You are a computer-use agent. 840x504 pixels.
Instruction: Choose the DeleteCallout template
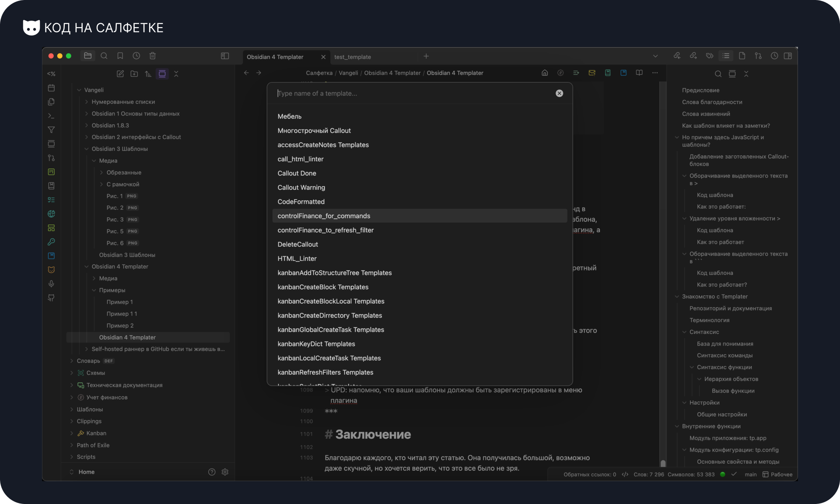click(420, 244)
